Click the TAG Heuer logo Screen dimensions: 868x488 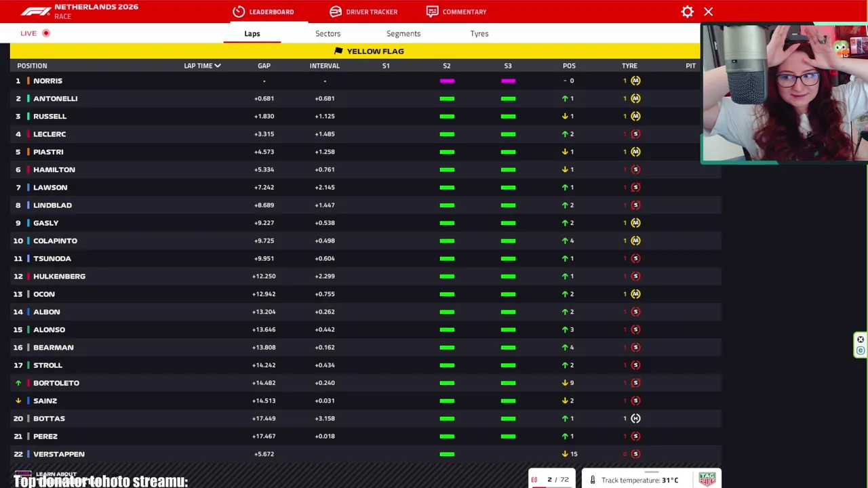[x=707, y=479]
